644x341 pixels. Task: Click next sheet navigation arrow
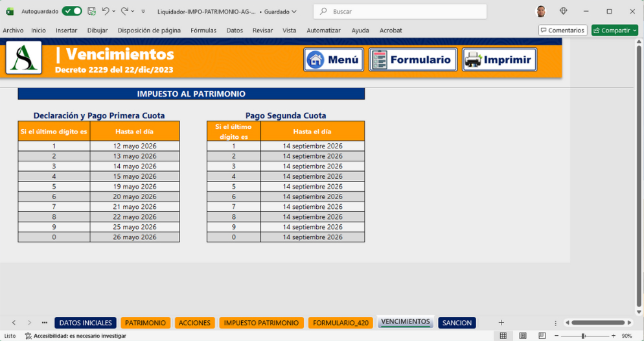click(29, 322)
